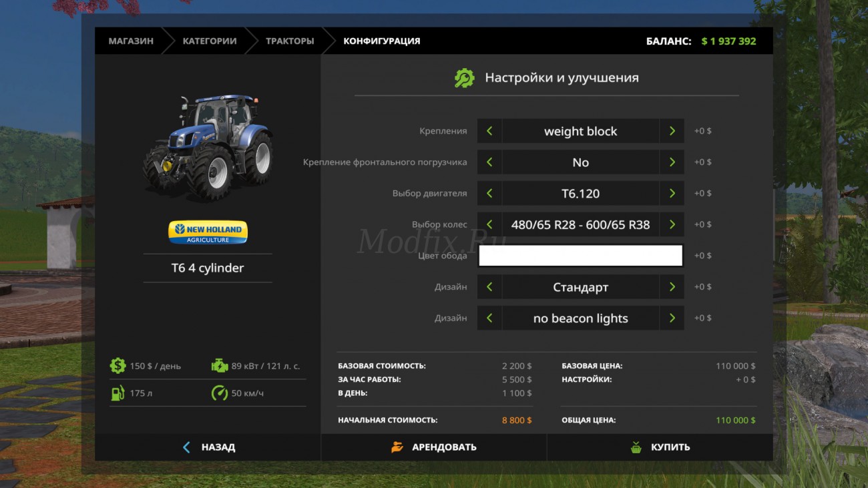The width and height of the screenshot is (868, 488).
Task: Previous engine choice before T6.120
Action: [x=489, y=194]
